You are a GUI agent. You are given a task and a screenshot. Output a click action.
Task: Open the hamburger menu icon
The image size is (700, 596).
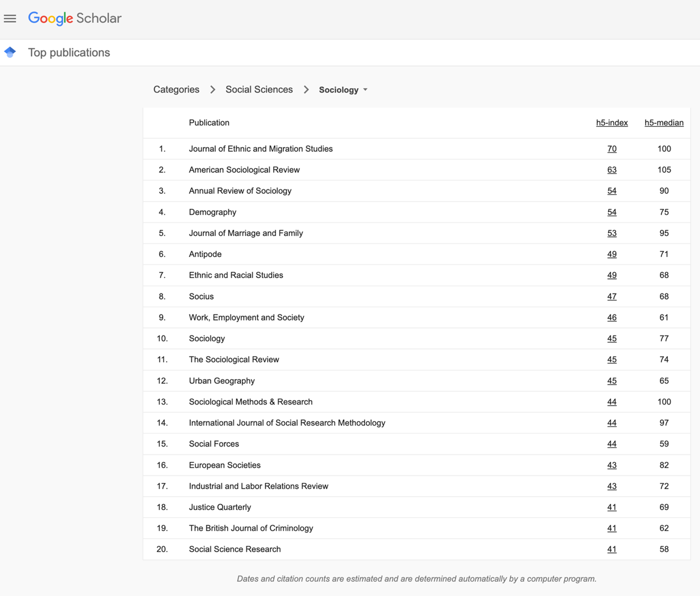click(x=10, y=19)
